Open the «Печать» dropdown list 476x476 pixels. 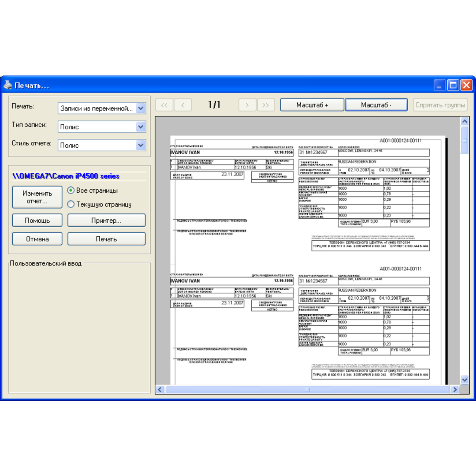[140, 108]
